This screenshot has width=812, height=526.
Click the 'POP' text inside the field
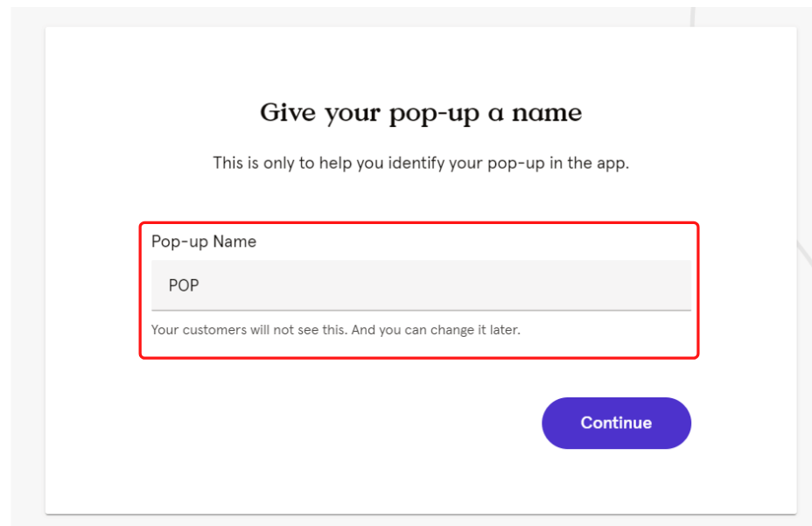(184, 285)
